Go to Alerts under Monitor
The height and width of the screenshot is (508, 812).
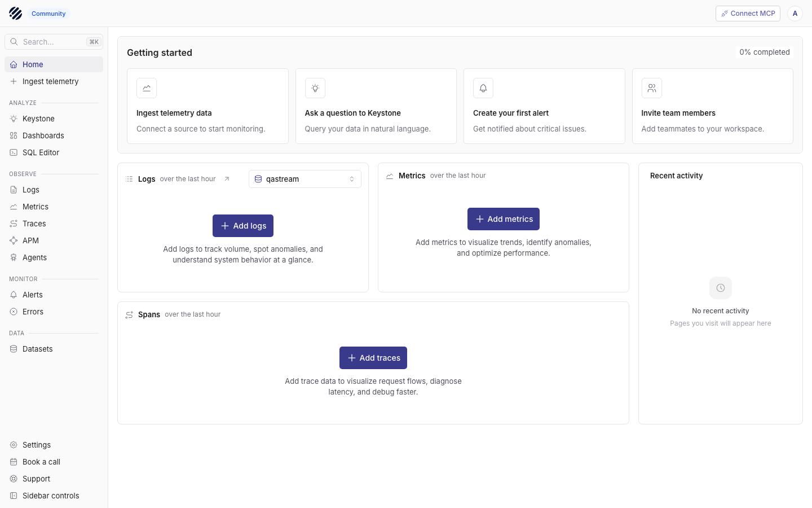pos(54,295)
